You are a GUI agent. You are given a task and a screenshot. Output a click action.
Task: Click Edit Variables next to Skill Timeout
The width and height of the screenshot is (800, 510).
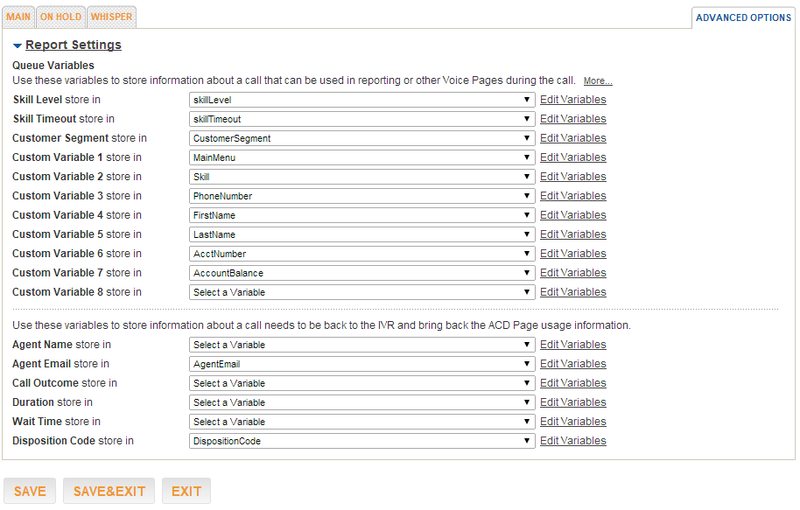[573, 119]
